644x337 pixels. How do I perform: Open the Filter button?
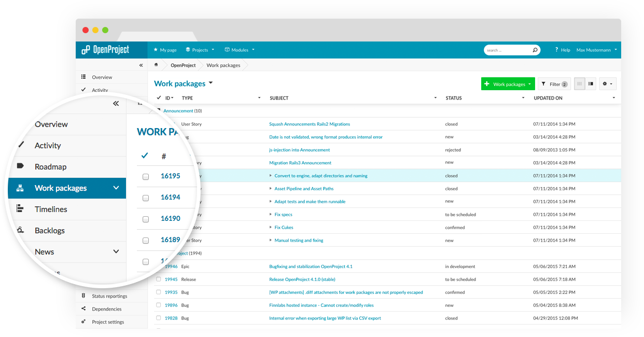coord(554,84)
